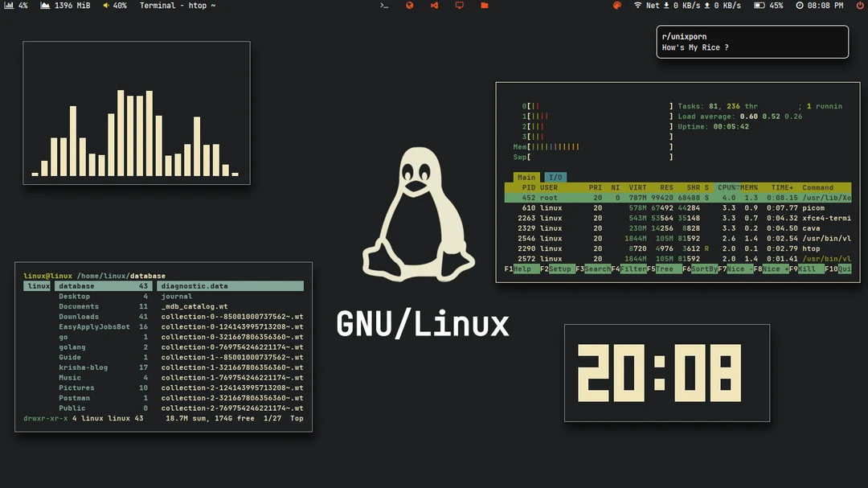Click the color palette icon near the system tray

point(616,5)
